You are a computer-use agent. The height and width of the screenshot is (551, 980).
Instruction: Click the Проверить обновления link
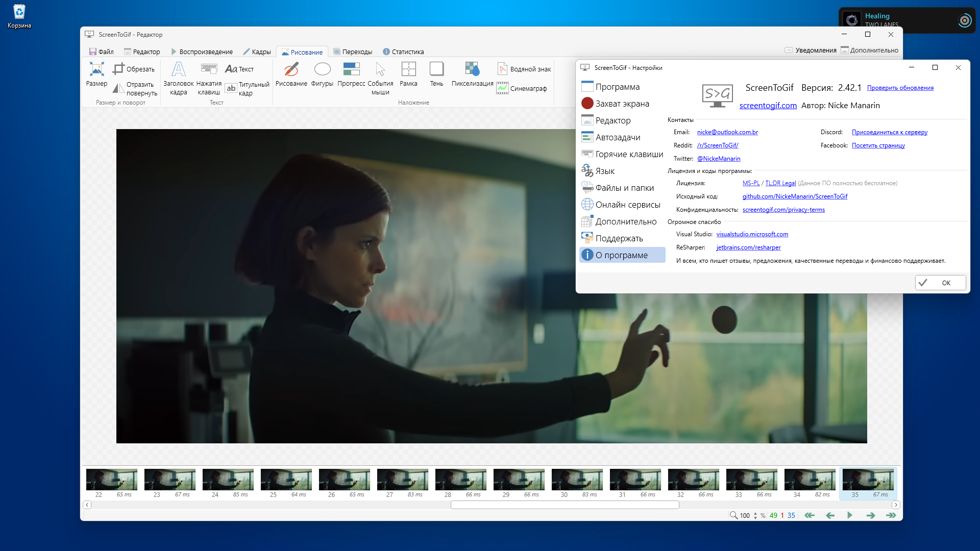point(900,88)
